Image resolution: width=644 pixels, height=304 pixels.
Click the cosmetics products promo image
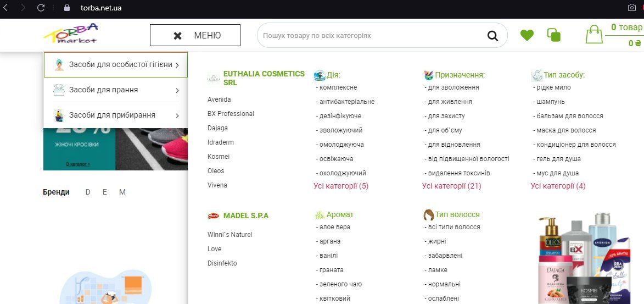click(x=584, y=258)
